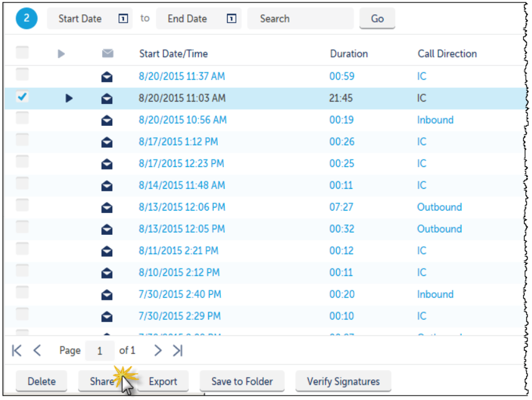Open End Date calendar picker icon

coord(231,18)
